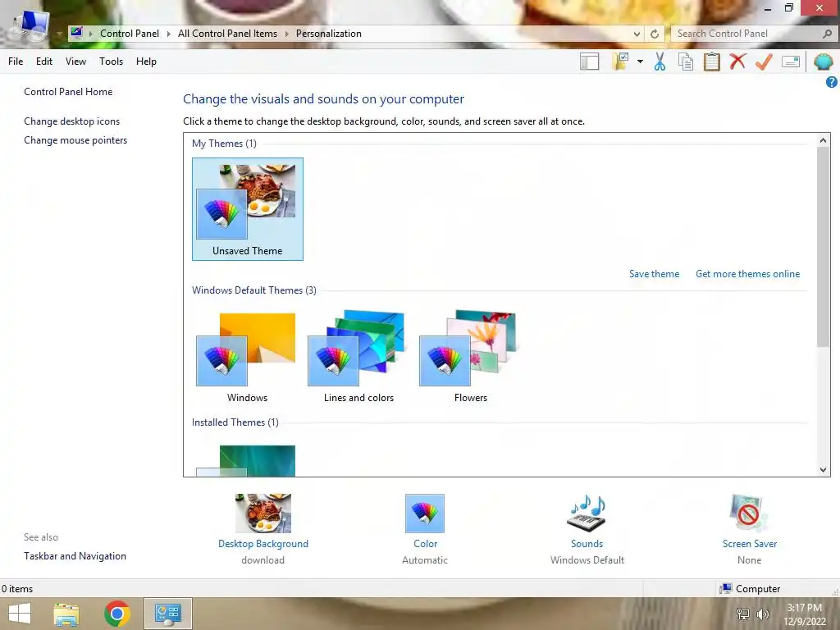The width and height of the screenshot is (840, 630).
Task: Click theme list scroll down arrow
Action: [x=823, y=470]
